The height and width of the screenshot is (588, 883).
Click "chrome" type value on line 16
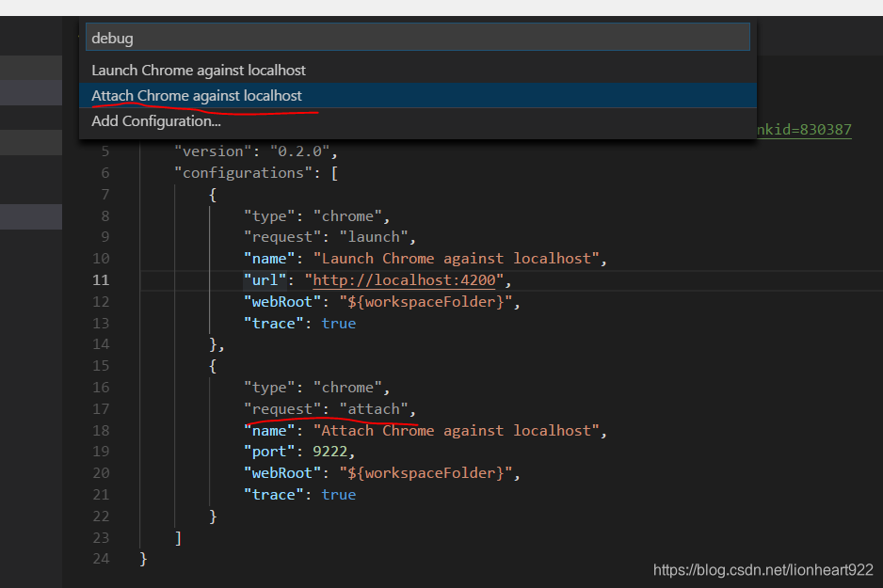(347, 388)
